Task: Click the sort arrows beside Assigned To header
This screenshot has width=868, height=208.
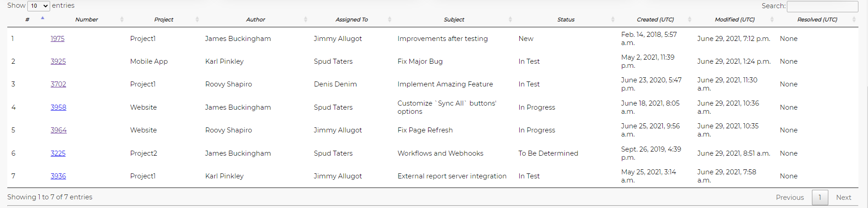Action: (x=389, y=20)
